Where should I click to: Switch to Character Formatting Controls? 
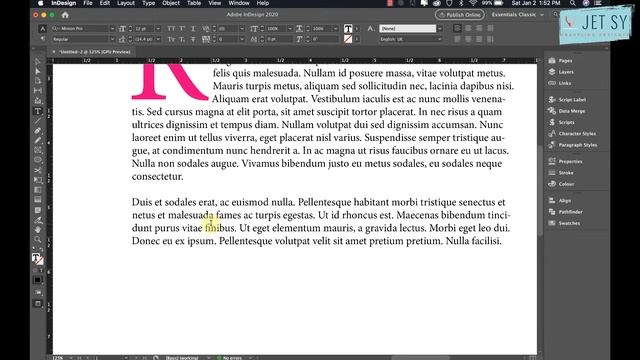tap(42, 29)
